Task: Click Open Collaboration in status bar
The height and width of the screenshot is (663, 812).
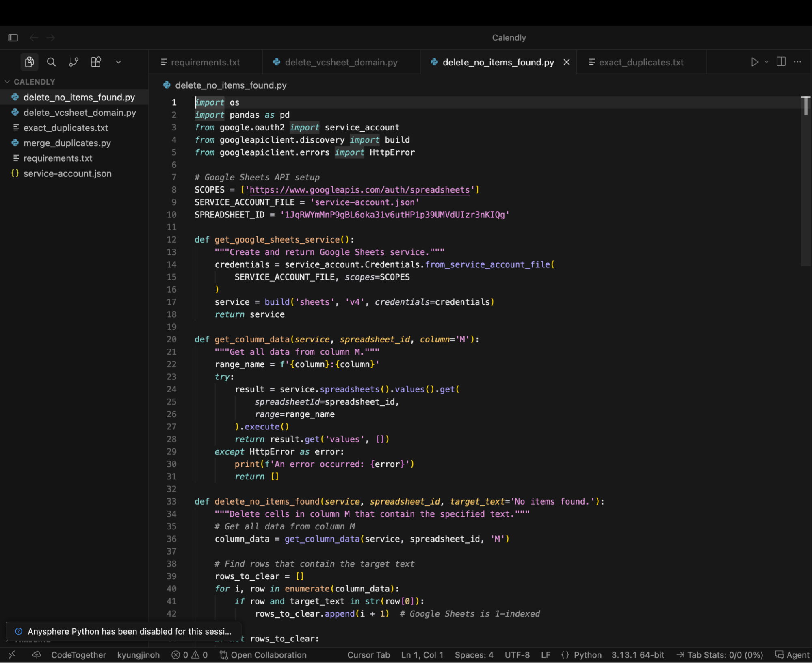Action: 263,655
